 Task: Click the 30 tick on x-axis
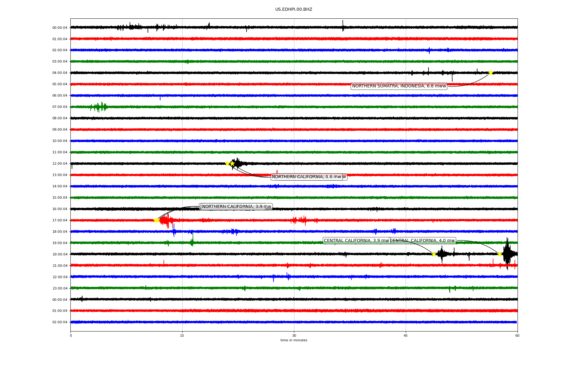tap(294, 335)
